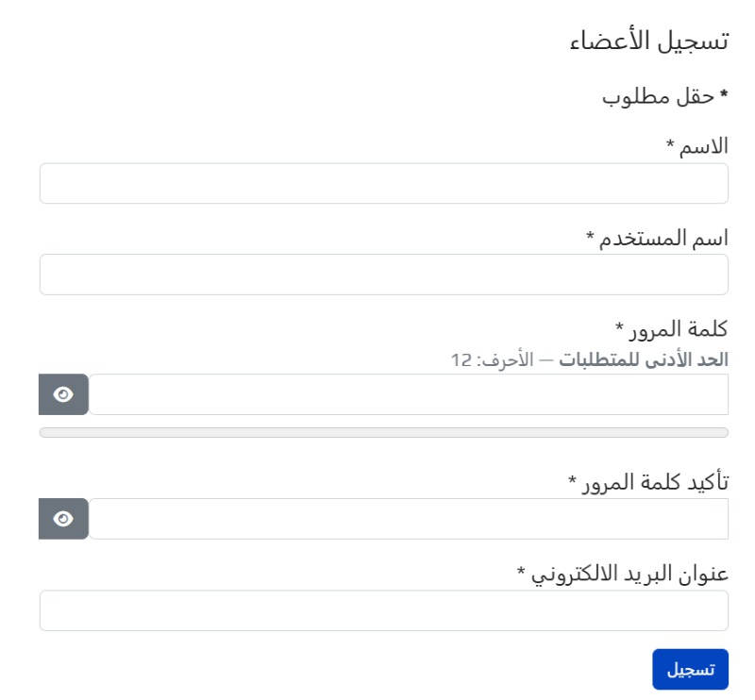This screenshot has width=755, height=700.
Task: Click the asterisk beside the email label
Action: [521, 572]
